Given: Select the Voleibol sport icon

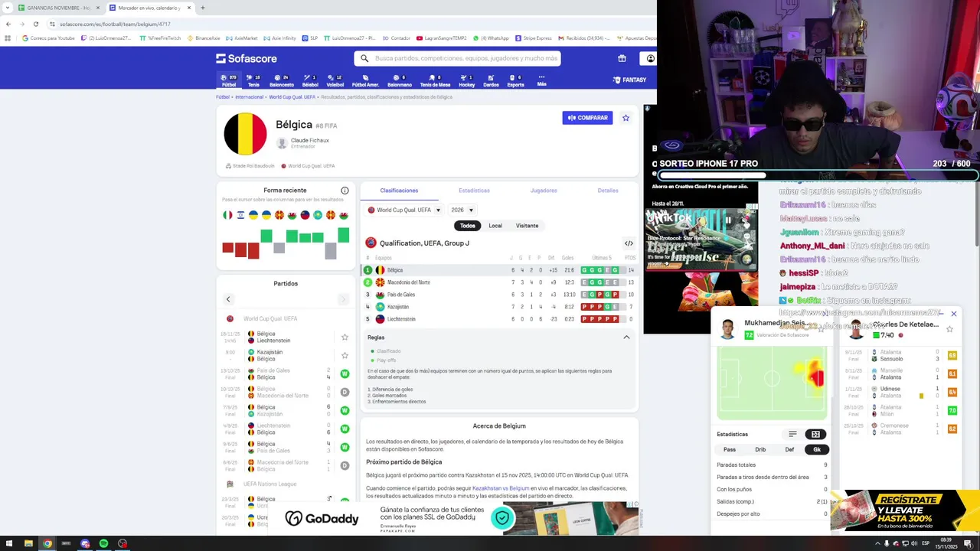Looking at the screenshot, I should click(335, 80).
